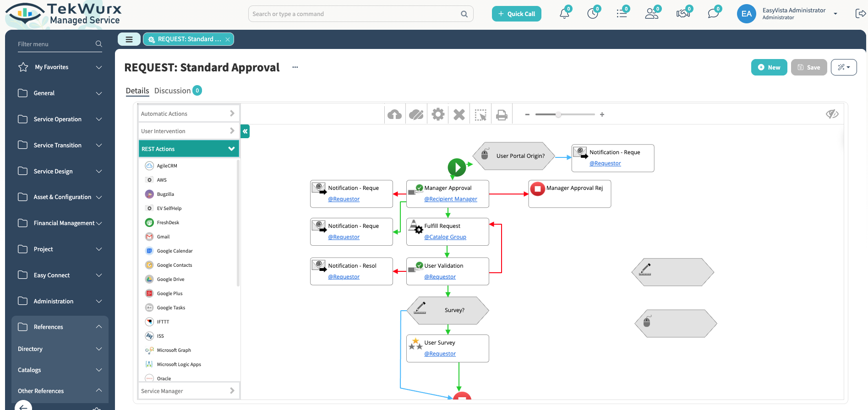Toggle the hamburger menu button
Screen dimensions: 868x410
129,39
